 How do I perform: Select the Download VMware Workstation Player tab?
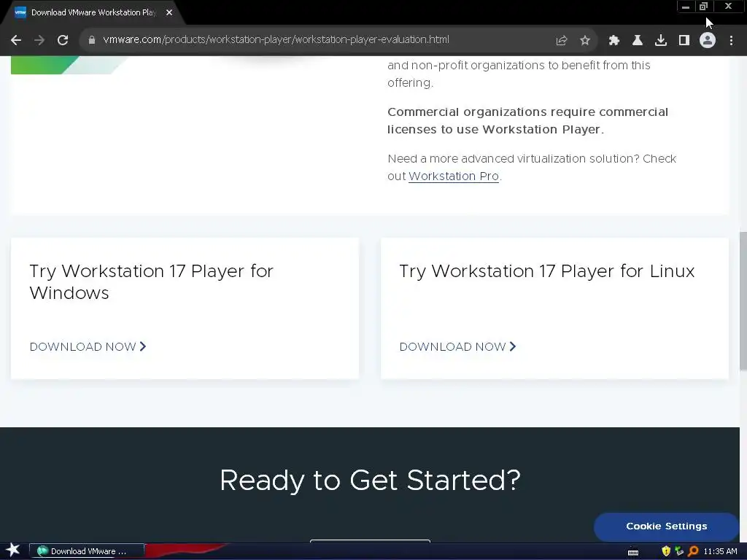click(93, 12)
